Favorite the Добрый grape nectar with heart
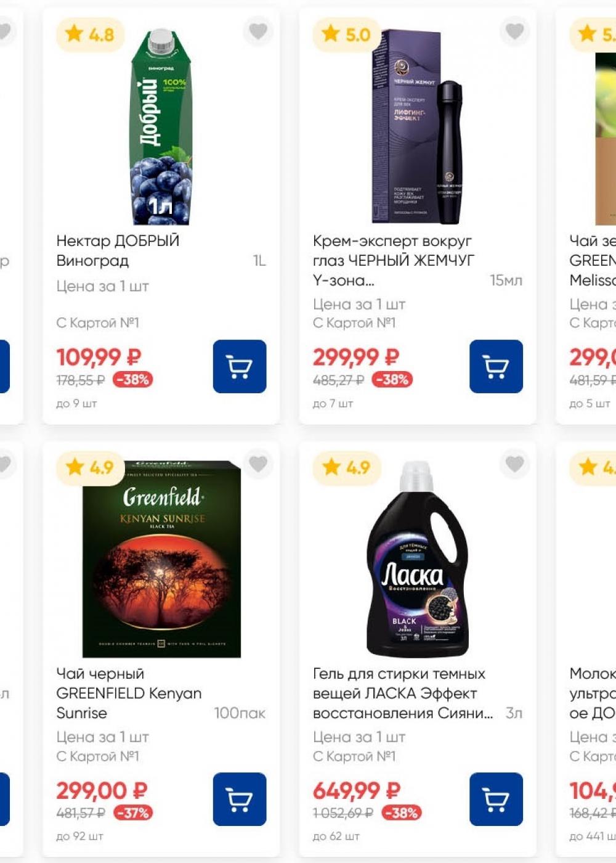This screenshot has width=616, height=863. click(258, 30)
